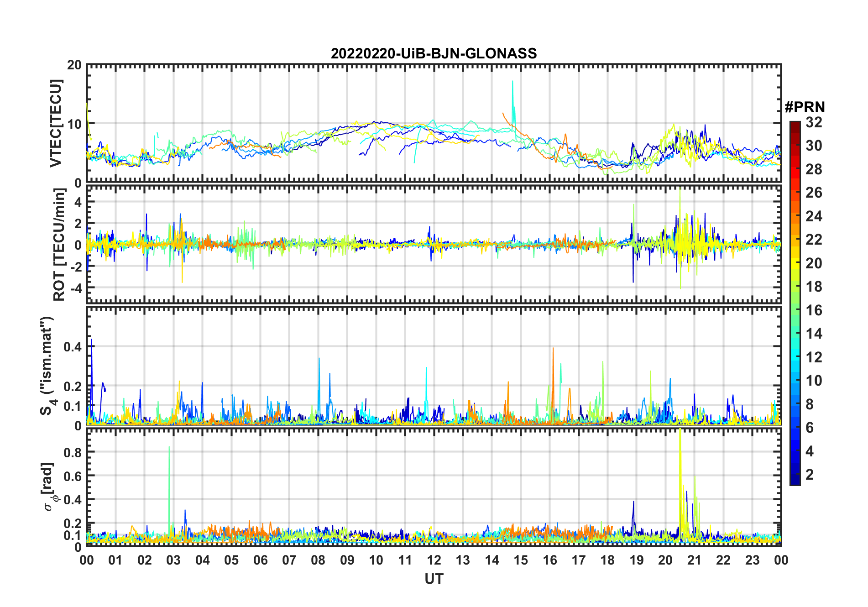The width and height of the screenshot is (868, 607).
Task: Select the VTEC[TECU] y-axis label
Action: pos(56,124)
